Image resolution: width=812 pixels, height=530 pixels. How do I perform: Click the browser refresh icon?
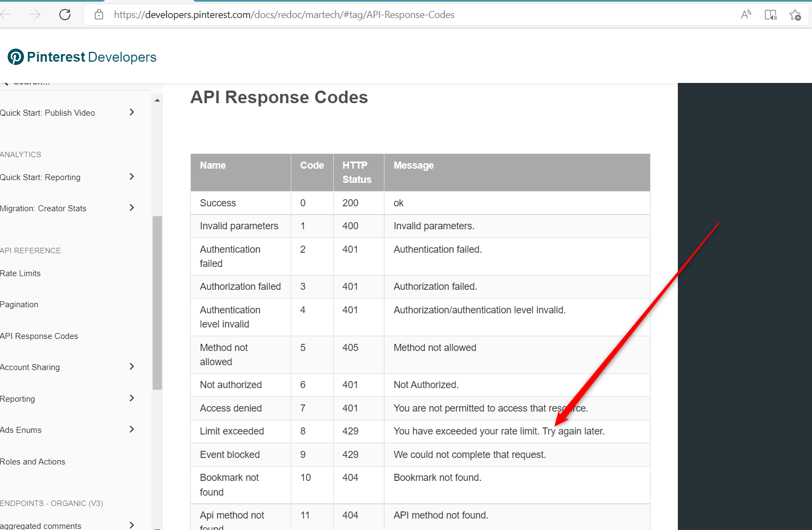65,15
